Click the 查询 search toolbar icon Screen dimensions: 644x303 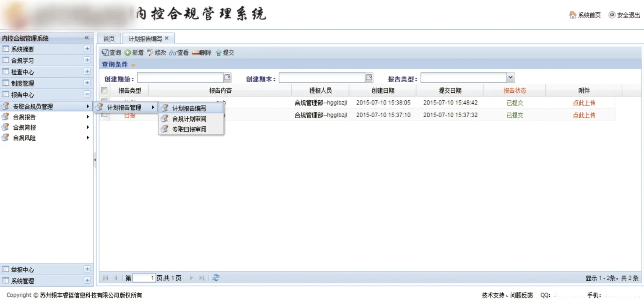pos(105,53)
